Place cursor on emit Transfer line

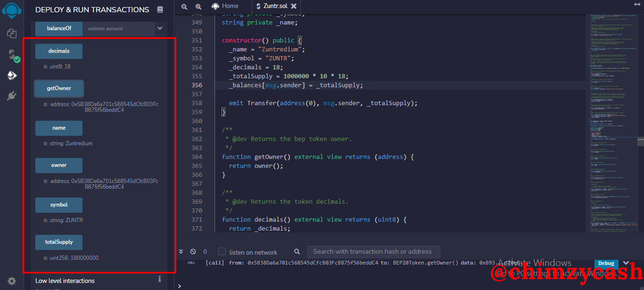coord(323,103)
